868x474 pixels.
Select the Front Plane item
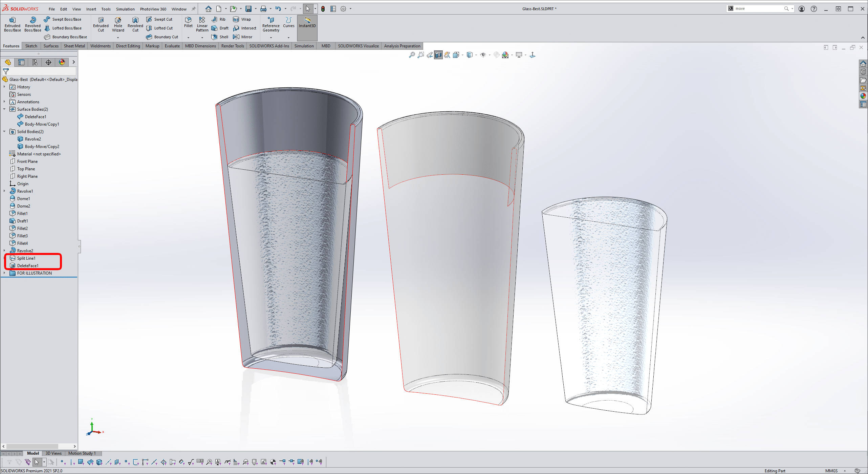tap(27, 161)
